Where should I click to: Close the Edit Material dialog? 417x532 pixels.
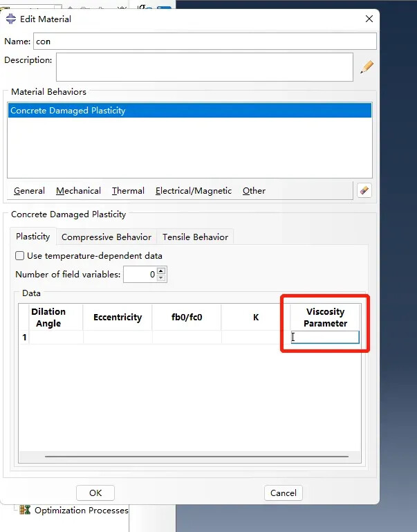[x=369, y=19]
